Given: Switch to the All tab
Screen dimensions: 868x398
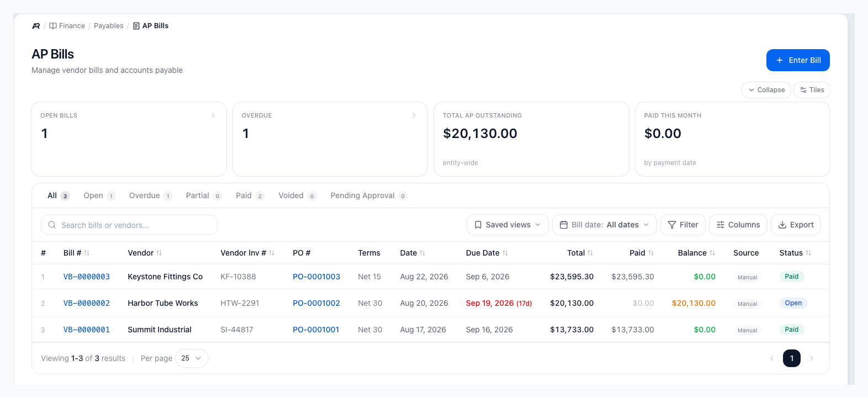Looking at the screenshot, I should 58,196.
